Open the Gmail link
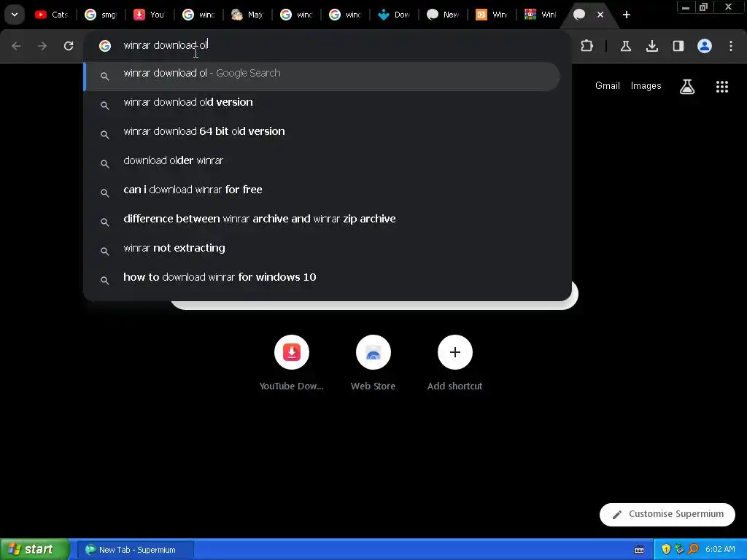Image resolution: width=747 pixels, height=560 pixels. (x=608, y=86)
